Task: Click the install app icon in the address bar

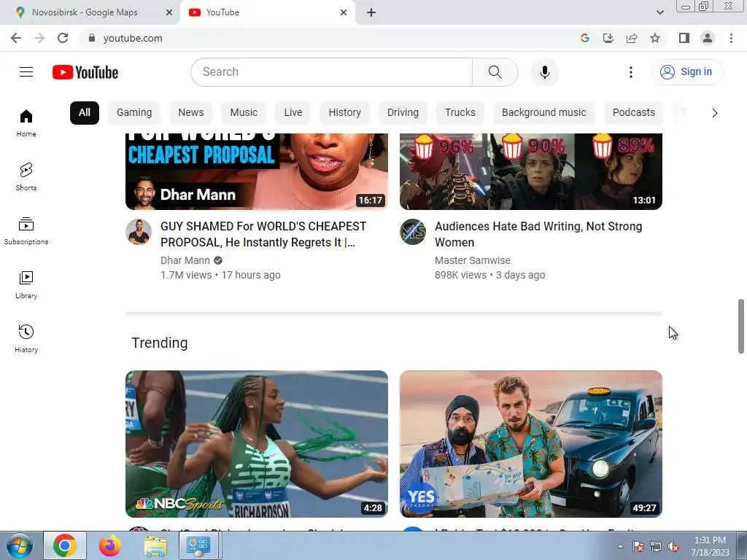Action: (608, 38)
